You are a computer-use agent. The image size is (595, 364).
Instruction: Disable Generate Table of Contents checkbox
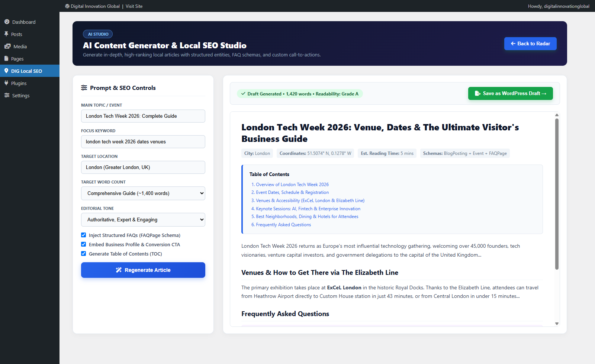pos(84,254)
